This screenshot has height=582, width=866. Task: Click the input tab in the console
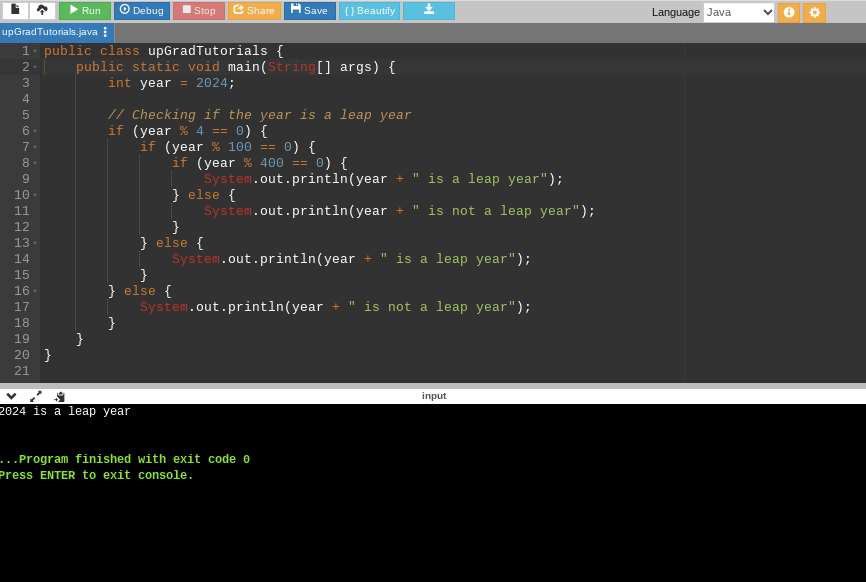[x=434, y=396]
